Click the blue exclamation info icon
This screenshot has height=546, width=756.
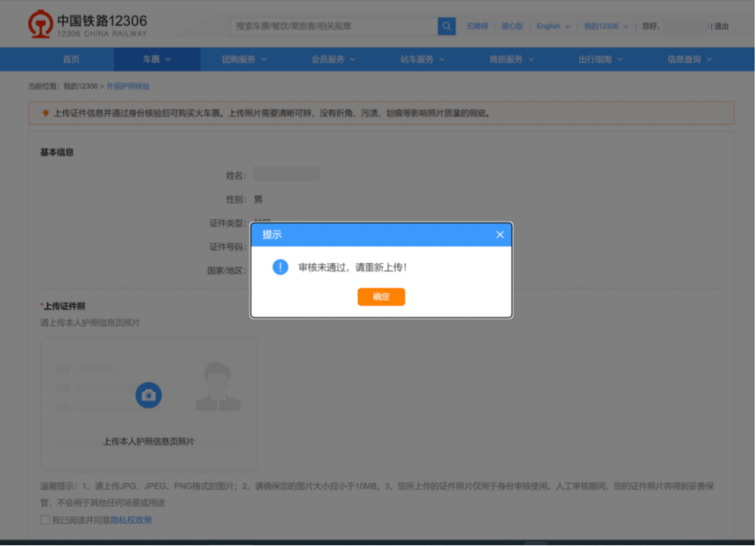click(x=280, y=267)
